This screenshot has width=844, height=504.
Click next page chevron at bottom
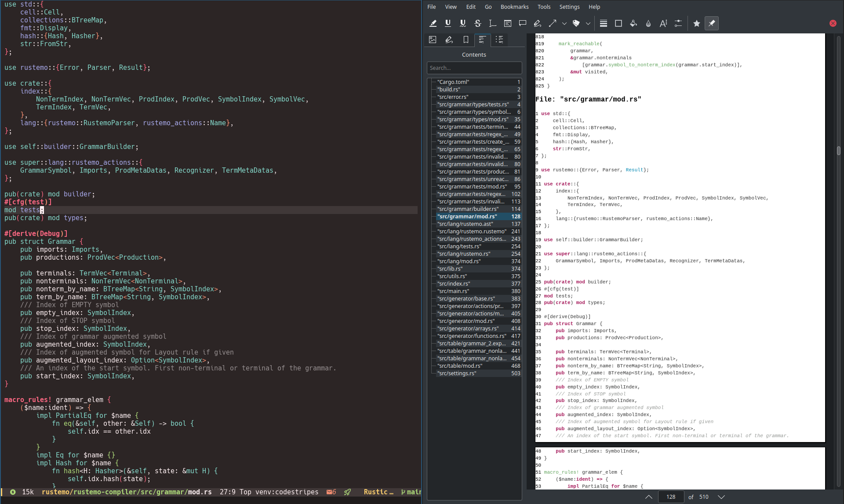click(x=721, y=497)
